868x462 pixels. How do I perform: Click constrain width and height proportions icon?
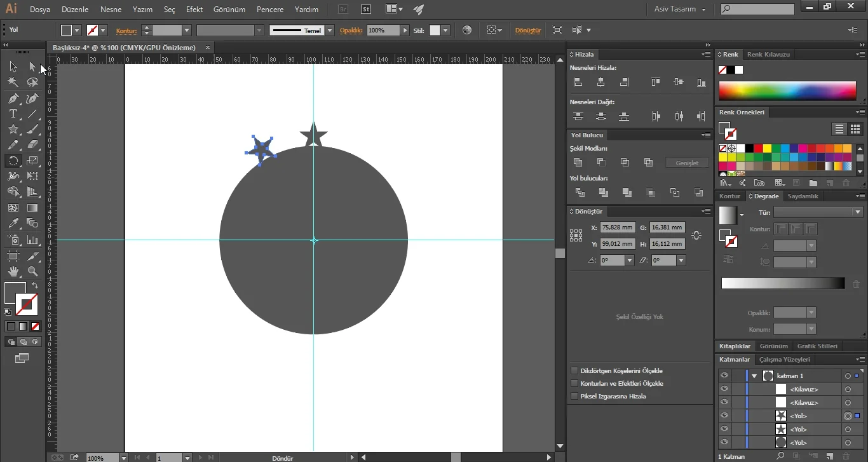pyautogui.click(x=696, y=235)
